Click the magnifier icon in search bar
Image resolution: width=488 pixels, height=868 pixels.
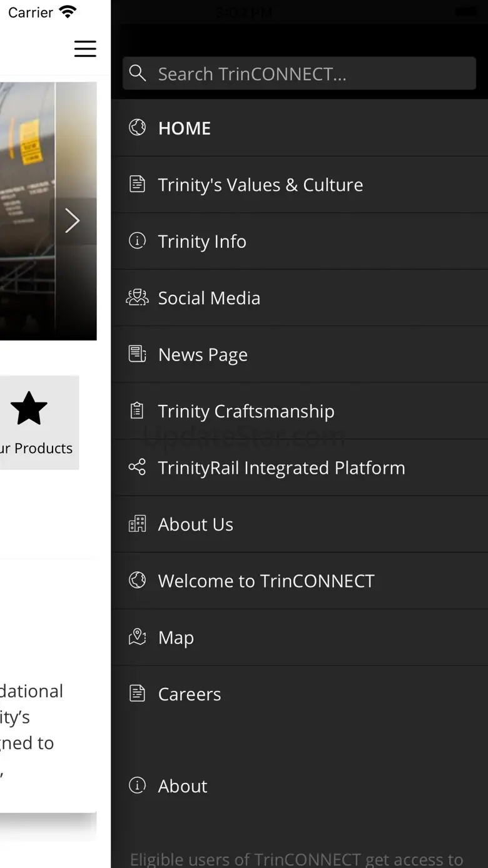tap(138, 74)
